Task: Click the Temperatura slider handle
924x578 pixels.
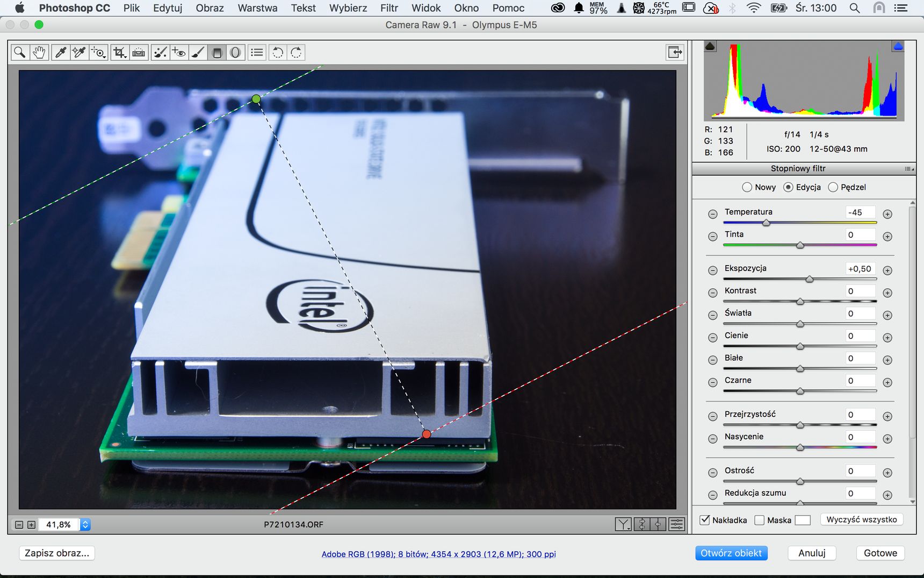Action: [x=767, y=223]
